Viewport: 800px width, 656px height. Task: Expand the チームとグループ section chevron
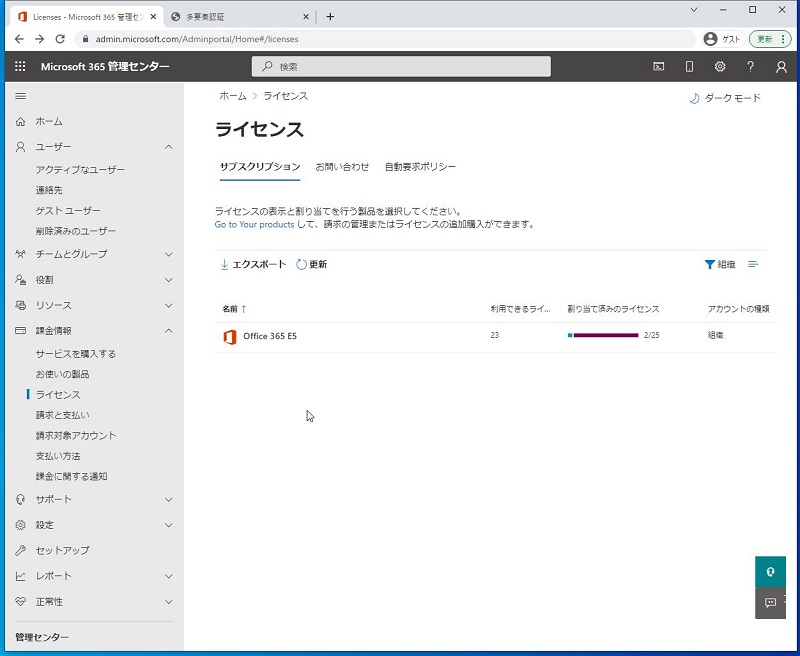pyautogui.click(x=169, y=254)
